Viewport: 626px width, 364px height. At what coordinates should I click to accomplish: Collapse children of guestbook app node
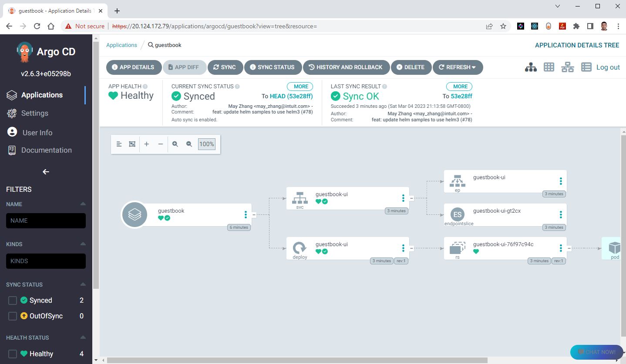point(254,214)
